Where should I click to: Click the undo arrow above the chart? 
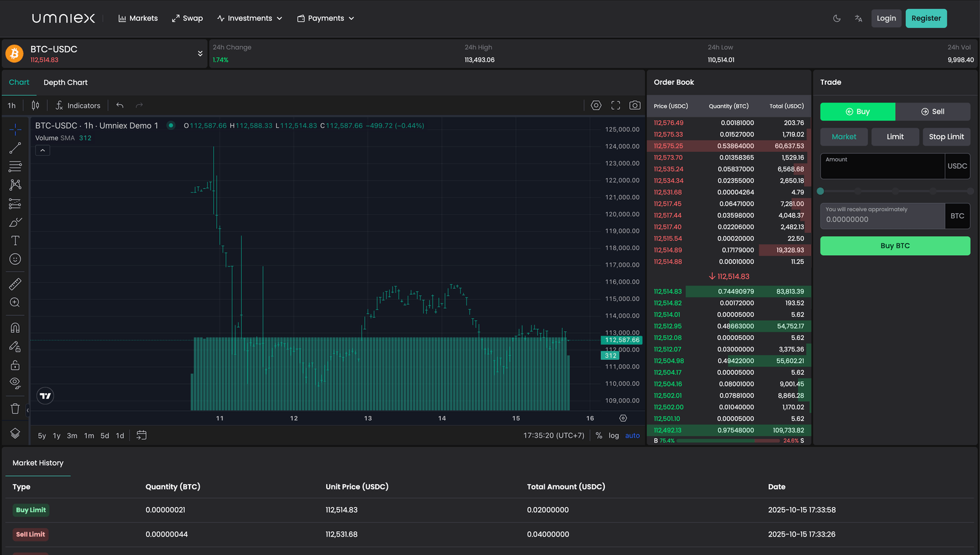click(x=120, y=105)
